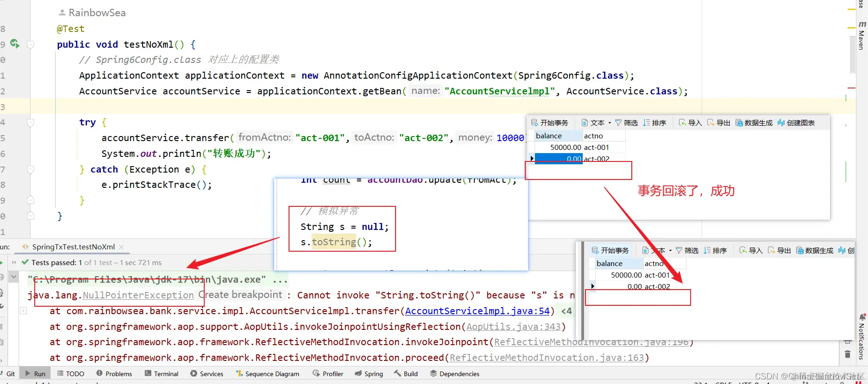Click 排序 sort in lower database toolbar

pos(715,250)
